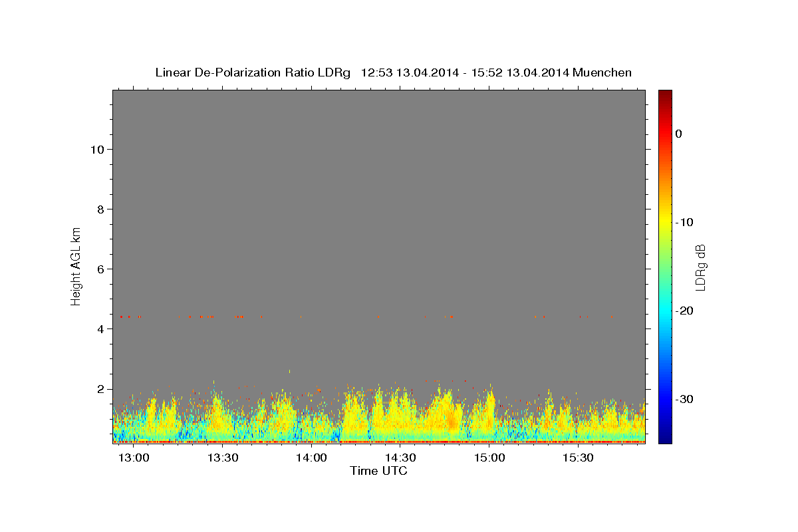Click the colorbar value label 0
The width and height of the screenshot is (798, 532).
679,134
